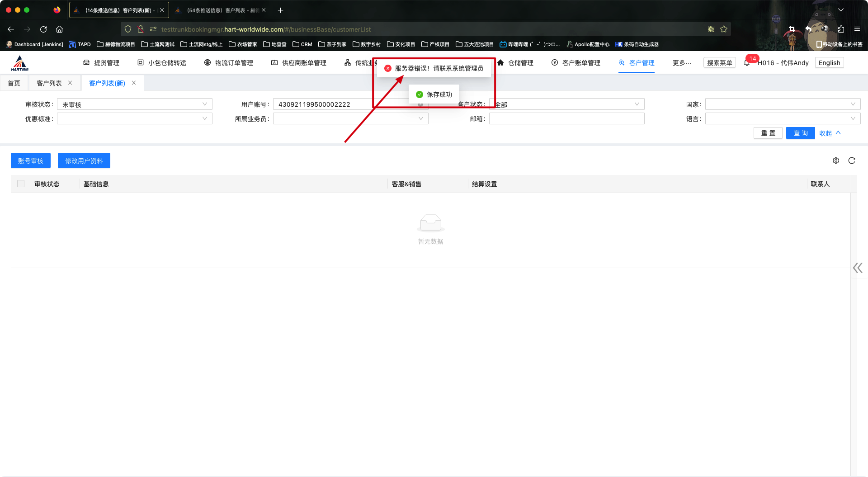Open the browser extensions puzzle icon

[x=841, y=29]
